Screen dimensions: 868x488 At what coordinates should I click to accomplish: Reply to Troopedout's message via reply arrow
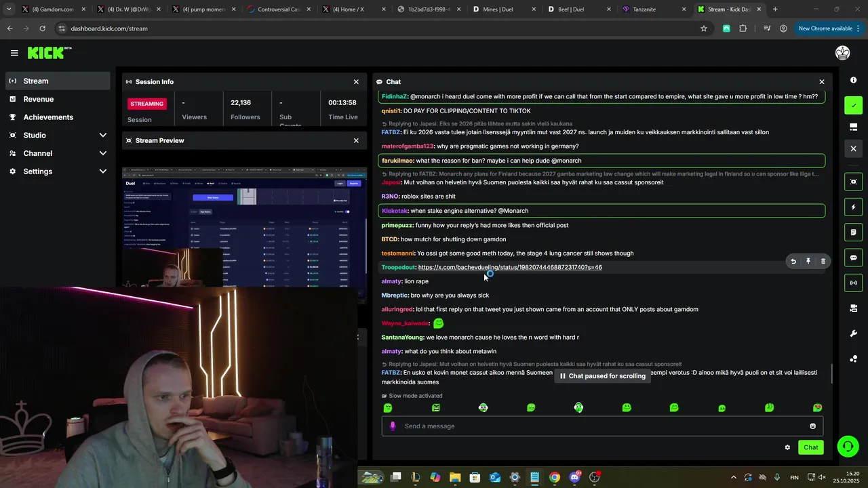[793, 262]
